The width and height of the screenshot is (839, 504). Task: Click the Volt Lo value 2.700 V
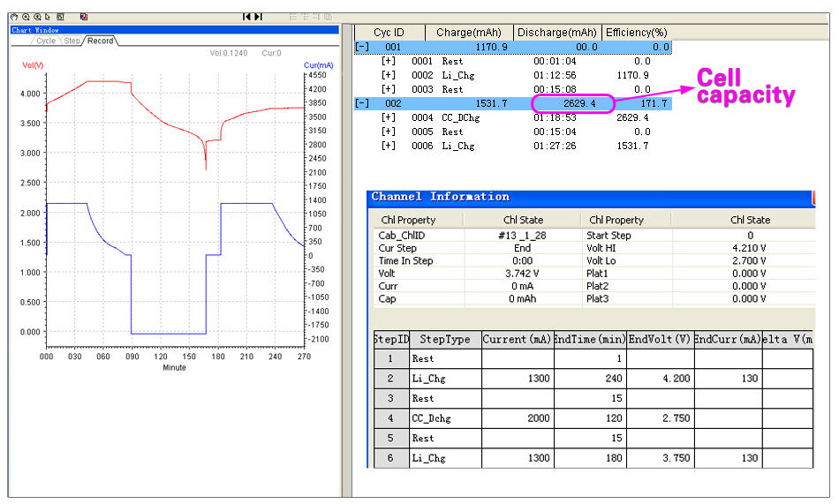749,261
